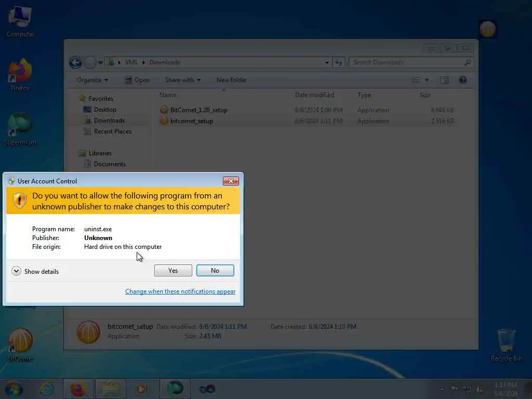This screenshot has height=399, width=532.
Task: Open Firefox desktop shortcut
Action: pyautogui.click(x=20, y=75)
